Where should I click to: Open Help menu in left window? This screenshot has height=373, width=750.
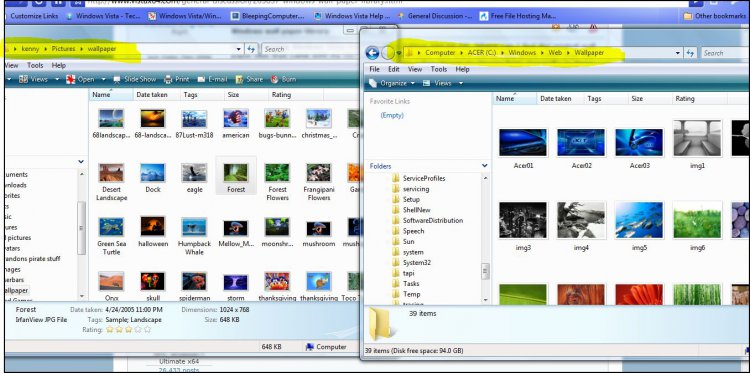click(58, 65)
